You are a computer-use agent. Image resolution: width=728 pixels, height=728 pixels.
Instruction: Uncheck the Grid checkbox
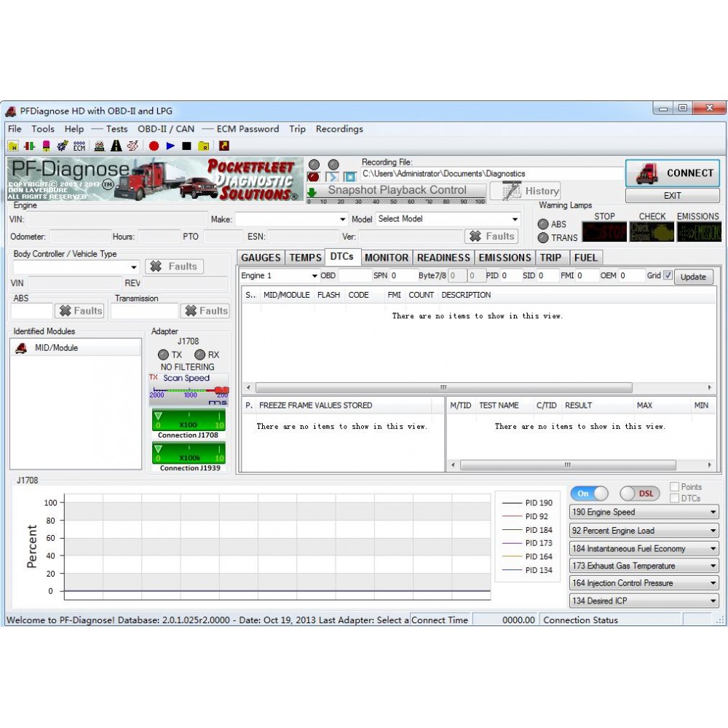point(668,275)
